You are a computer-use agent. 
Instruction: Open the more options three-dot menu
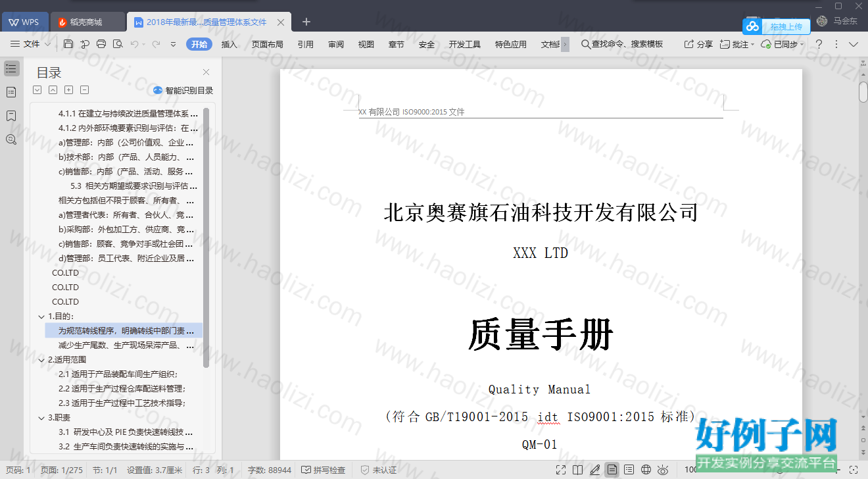pos(836,44)
